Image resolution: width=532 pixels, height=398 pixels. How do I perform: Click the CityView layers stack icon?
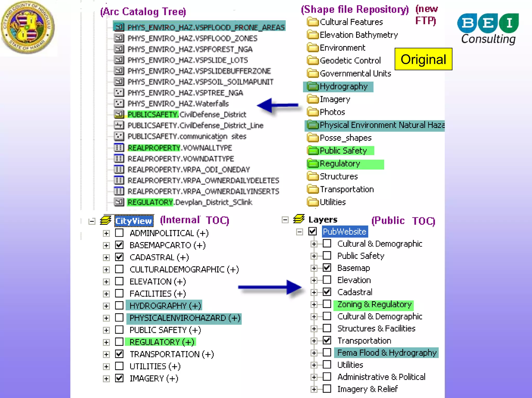105,221
